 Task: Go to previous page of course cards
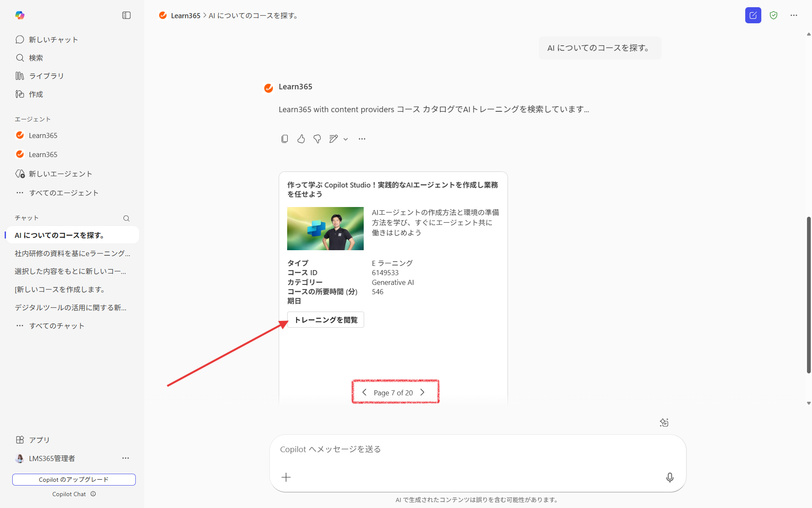coord(364,392)
